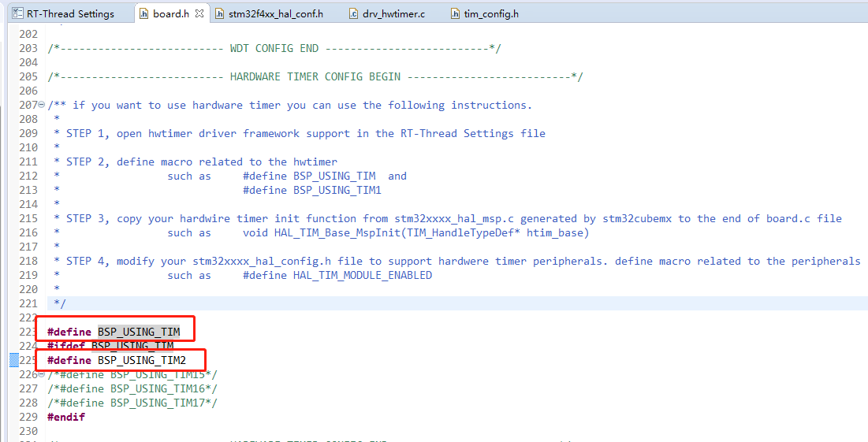Click the blue ruler marker beside line 225

(14, 361)
